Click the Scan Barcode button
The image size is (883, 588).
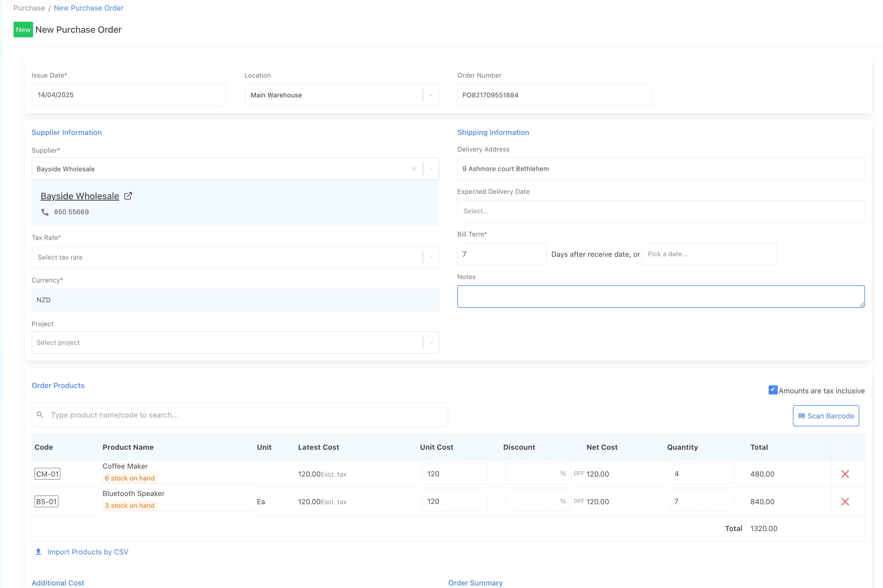tap(826, 416)
